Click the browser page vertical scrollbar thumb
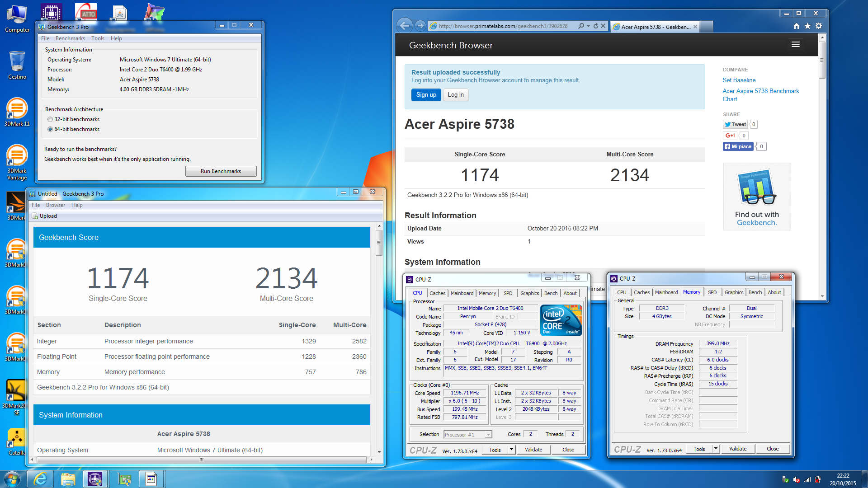The image size is (868, 488). point(822,60)
